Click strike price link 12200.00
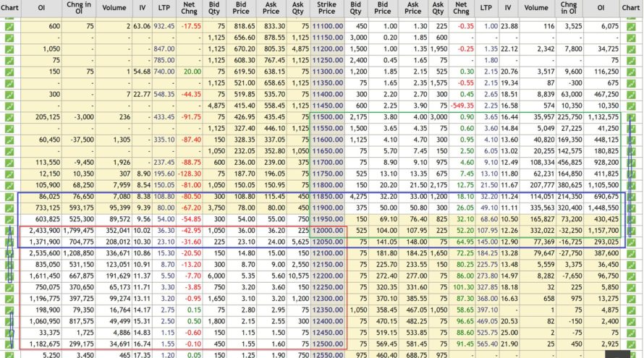 pyautogui.click(x=328, y=276)
